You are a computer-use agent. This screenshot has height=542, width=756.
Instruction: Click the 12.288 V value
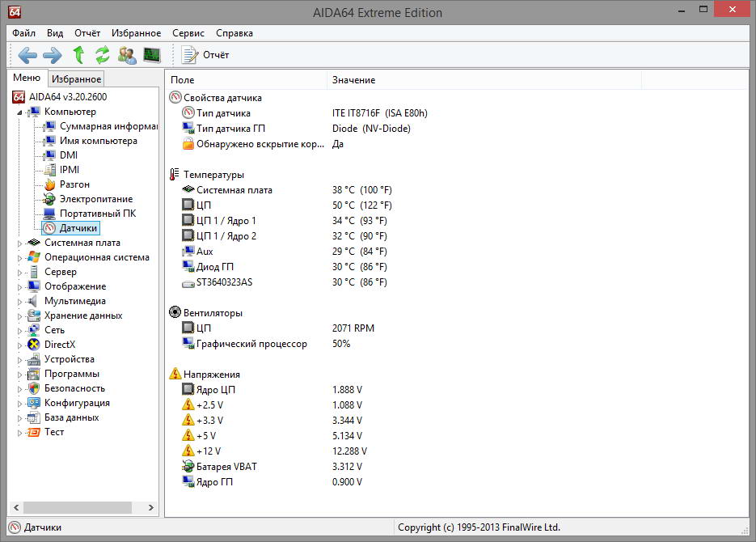point(349,451)
